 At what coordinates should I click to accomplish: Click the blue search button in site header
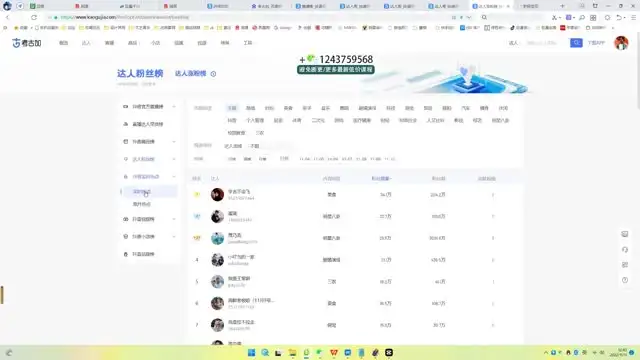pyautogui.click(x=576, y=42)
